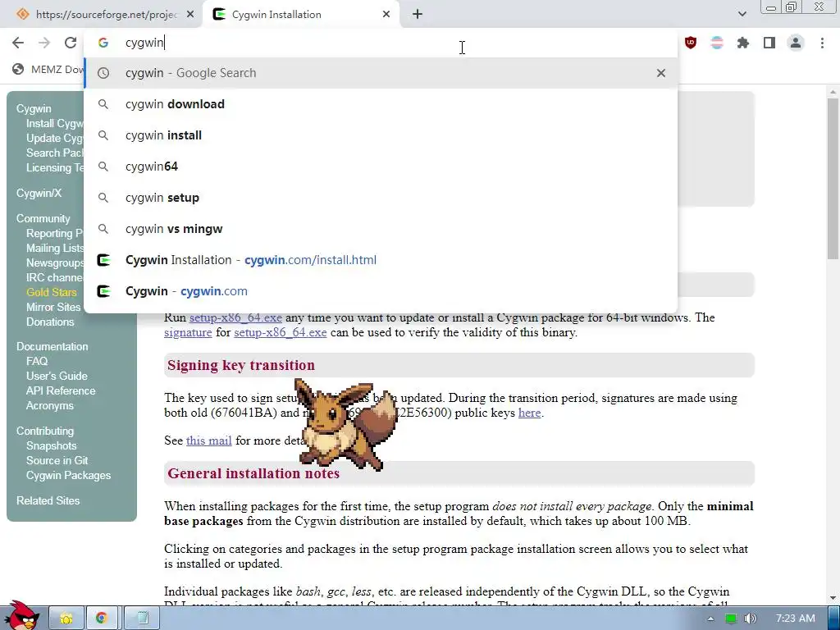Open the cygwin.com/install.html suggestion
The image size is (840, 630).
click(x=381, y=260)
